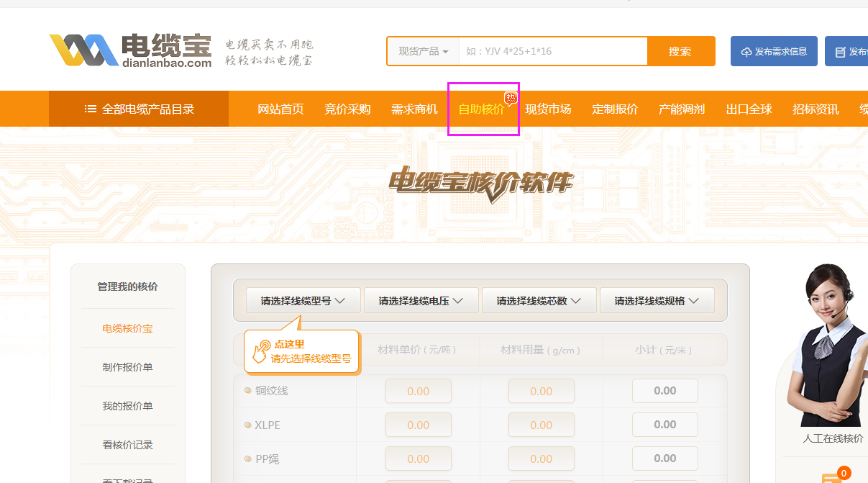The image size is (868, 483).
Task: Click the 管理我的核价 heading
Action: [127, 286]
